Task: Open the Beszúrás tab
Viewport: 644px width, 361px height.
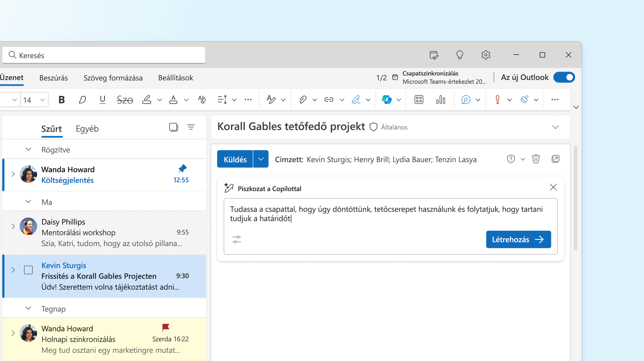Action: pos(54,78)
